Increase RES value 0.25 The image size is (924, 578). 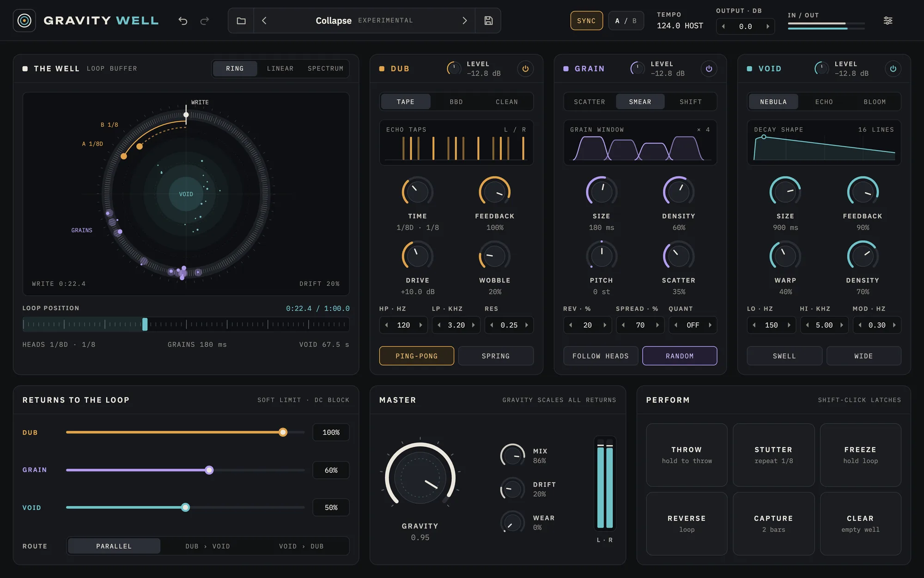pos(527,325)
